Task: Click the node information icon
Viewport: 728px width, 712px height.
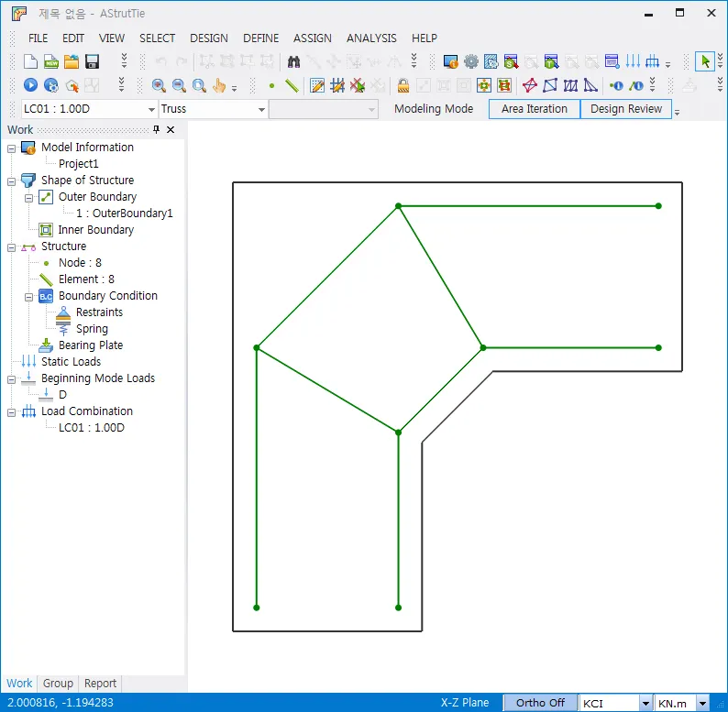Action: (616, 85)
